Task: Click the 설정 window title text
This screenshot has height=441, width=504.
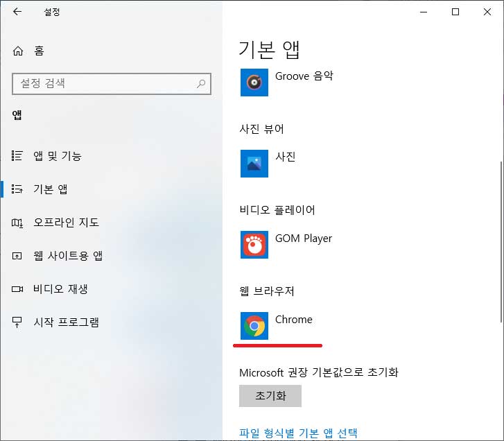Action: click(52, 12)
